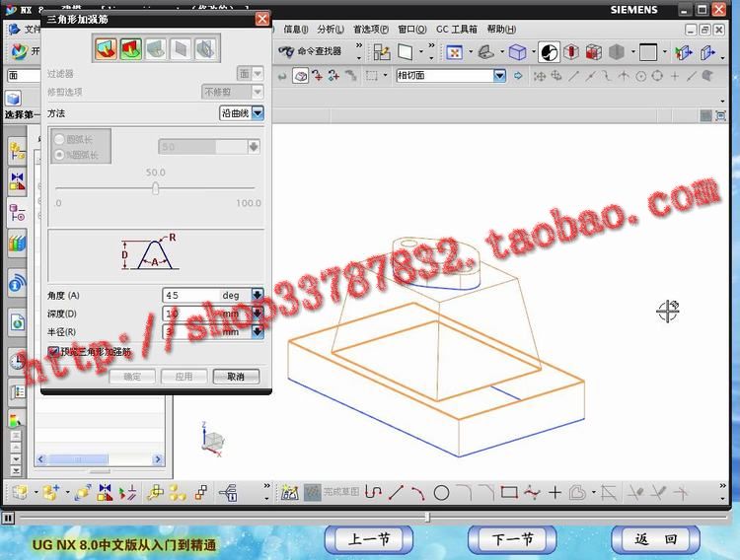The image size is (740, 560).
Task: Click the Constraint Navigator sidebar icon
Action: coord(17,180)
